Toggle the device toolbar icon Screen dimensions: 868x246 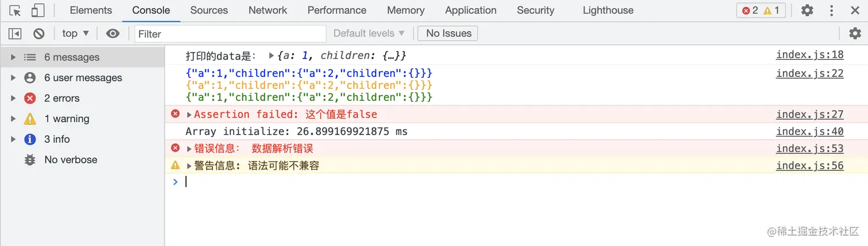pyautogui.click(x=38, y=10)
